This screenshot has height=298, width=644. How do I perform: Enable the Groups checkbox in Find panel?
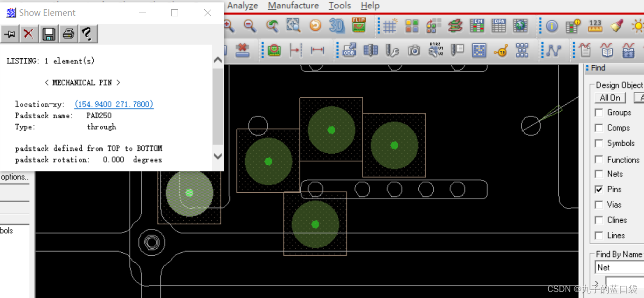click(599, 113)
